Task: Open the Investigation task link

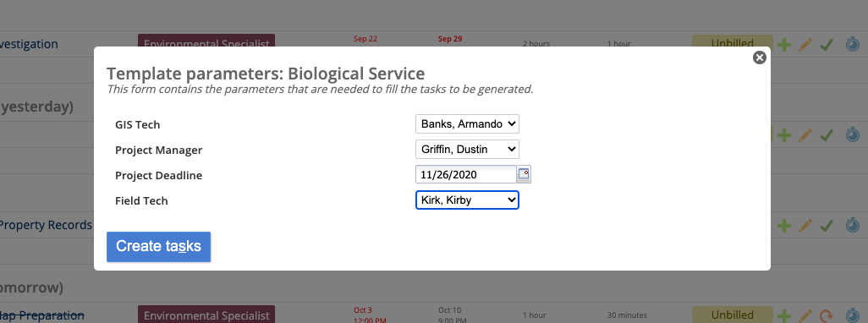Action: tap(29, 44)
